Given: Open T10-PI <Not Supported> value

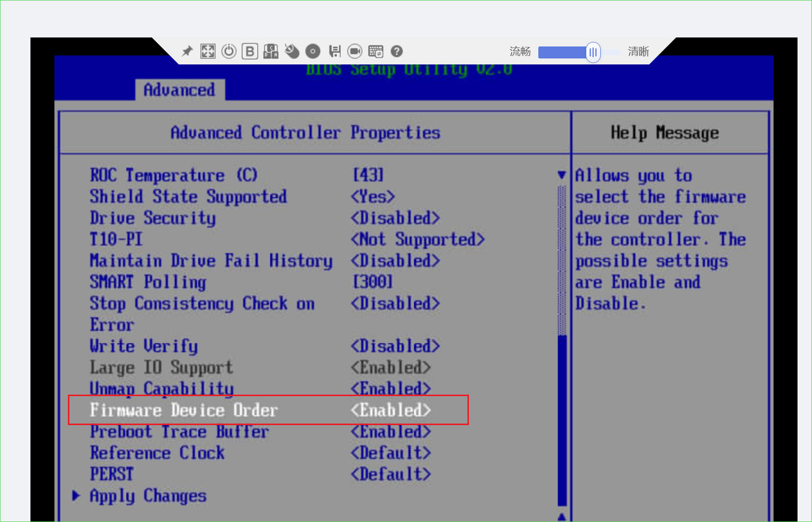Looking at the screenshot, I should [x=418, y=240].
